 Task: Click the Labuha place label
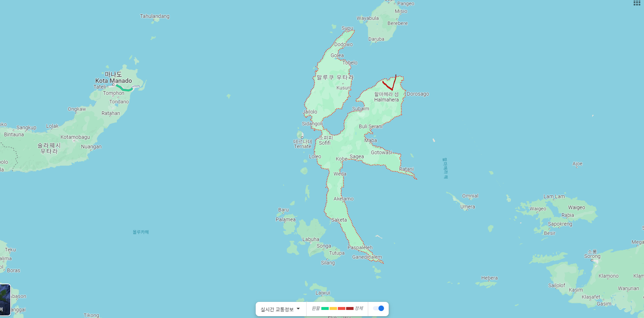point(310,239)
